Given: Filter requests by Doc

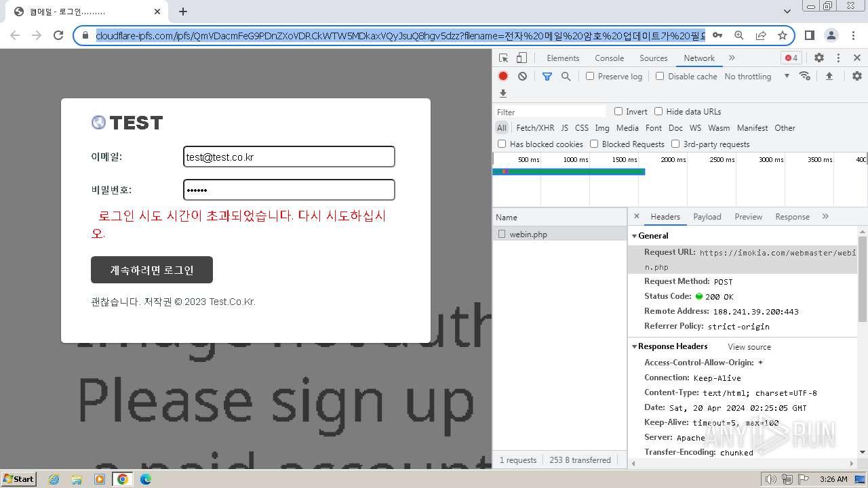Looking at the screenshot, I should pos(675,128).
